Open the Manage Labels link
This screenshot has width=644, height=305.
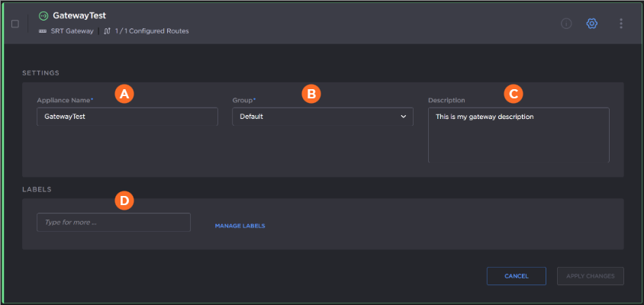(240, 226)
